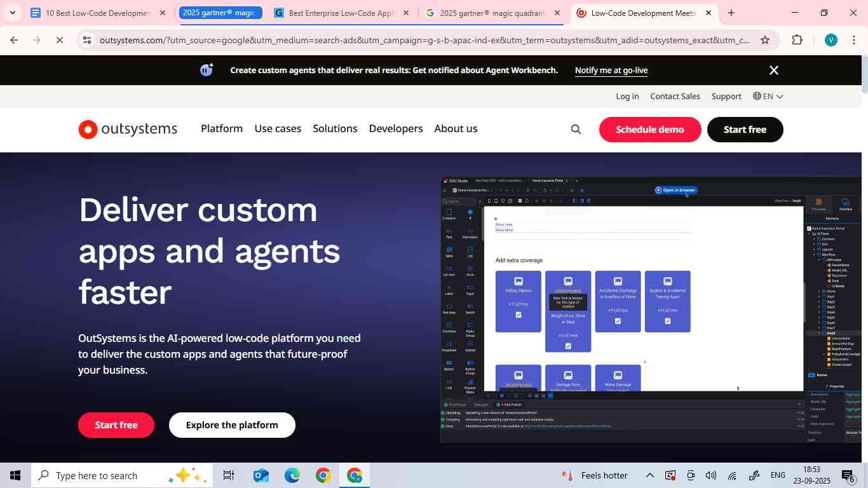Viewport: 868px width, 488px height.
Task: Click the OutSystems logo
Action: [x=127, y=129]
